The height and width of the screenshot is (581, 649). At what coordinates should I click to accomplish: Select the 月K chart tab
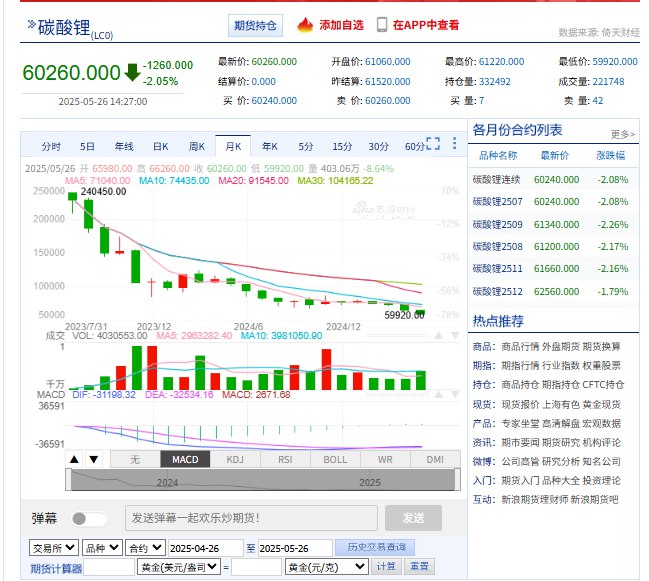coord(233,146)
